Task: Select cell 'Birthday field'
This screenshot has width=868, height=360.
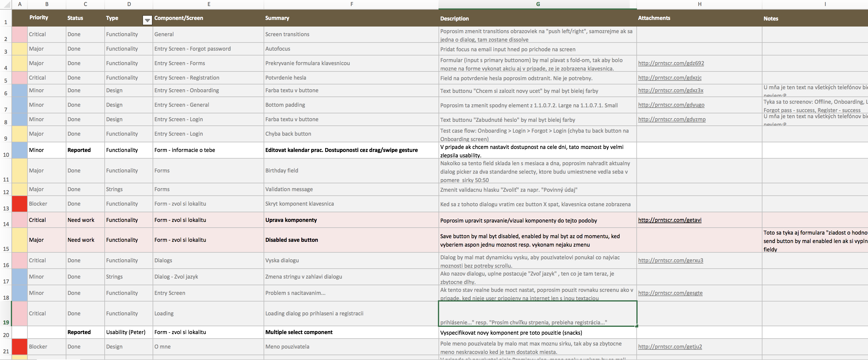Action: click(351, 171)
